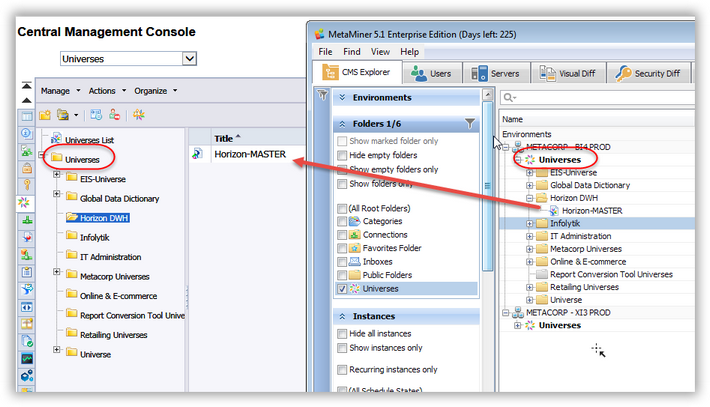
Task: Switch to the Servers tab
Action: pos(496,73)
